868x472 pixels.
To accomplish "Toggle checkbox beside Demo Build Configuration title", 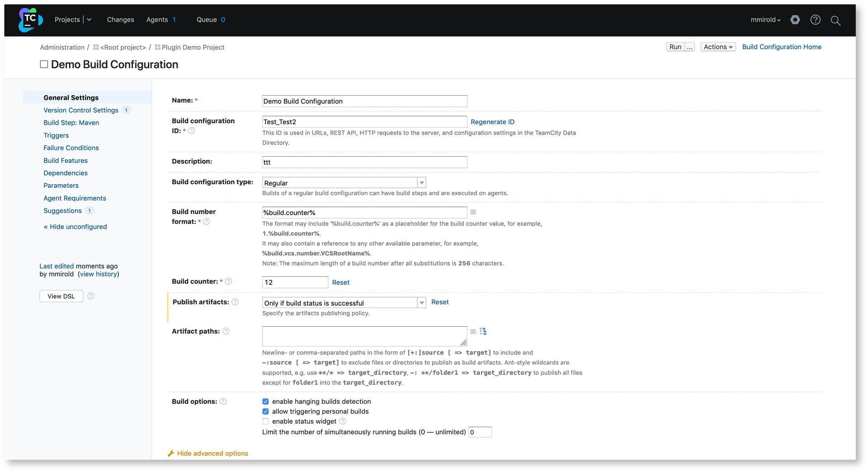I will click(x=44, y=65).
